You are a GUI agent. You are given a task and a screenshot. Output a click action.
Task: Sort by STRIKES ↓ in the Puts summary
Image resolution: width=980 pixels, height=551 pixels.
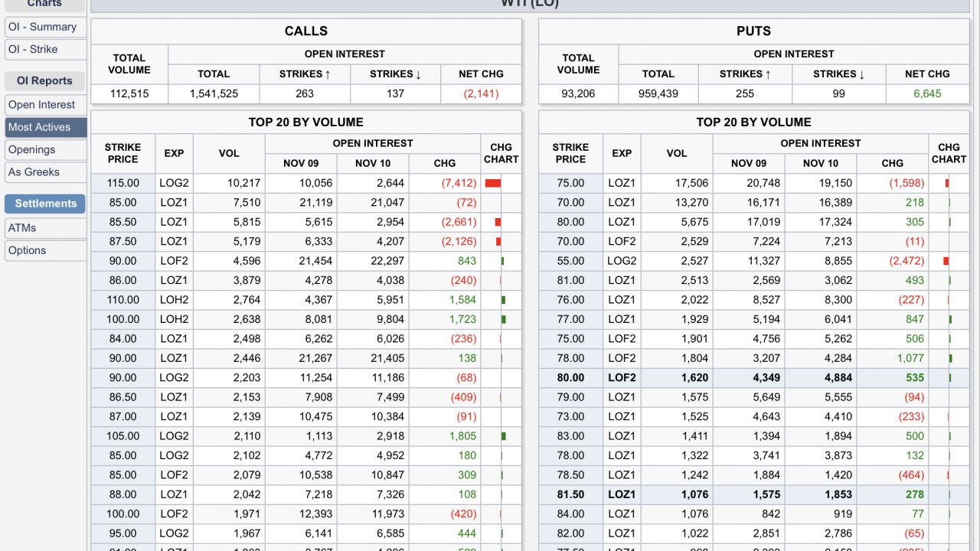pos(839,74)
